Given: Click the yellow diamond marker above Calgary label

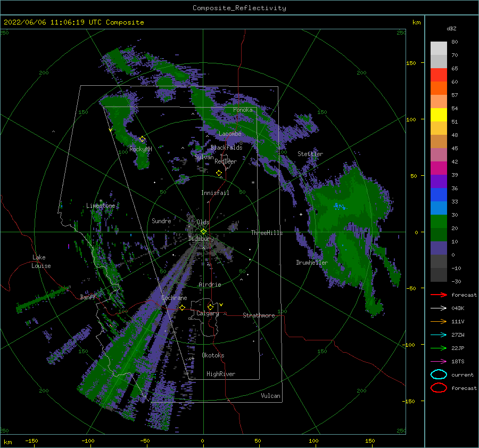Looking at the screenshot, I should tap(210, 307).
